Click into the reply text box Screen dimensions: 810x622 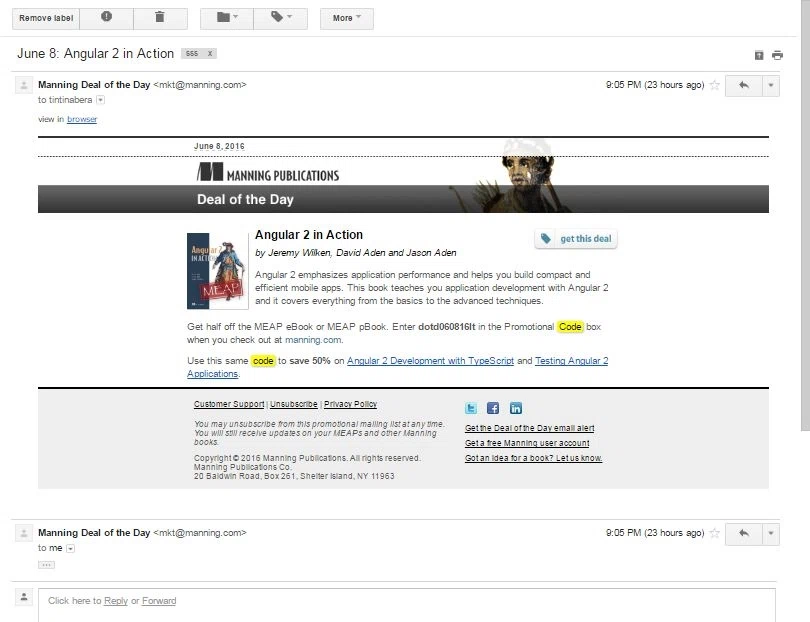[x=407, y=605]
